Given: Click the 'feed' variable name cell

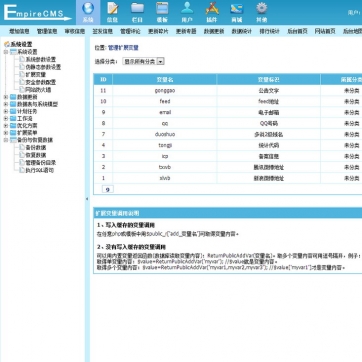Looking at the screenshot, I should (165, 101).
